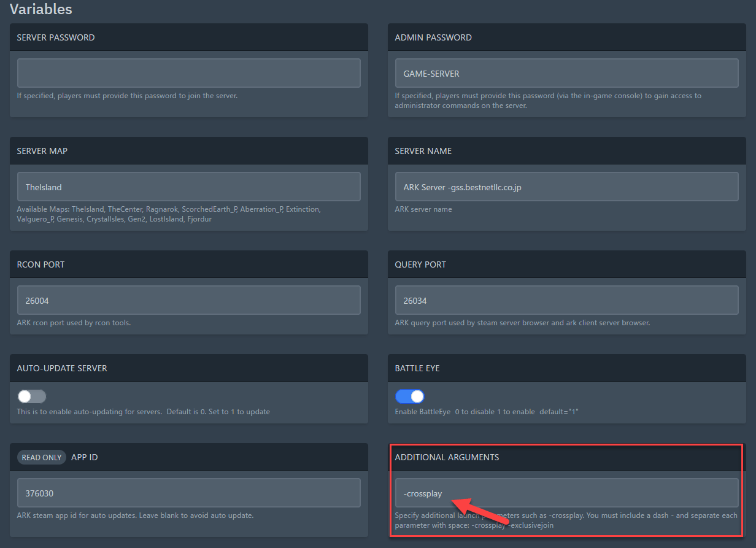This screenshot has width=756, height=548.
Task: Click the launch parameters help text
Action: (565, 520)
